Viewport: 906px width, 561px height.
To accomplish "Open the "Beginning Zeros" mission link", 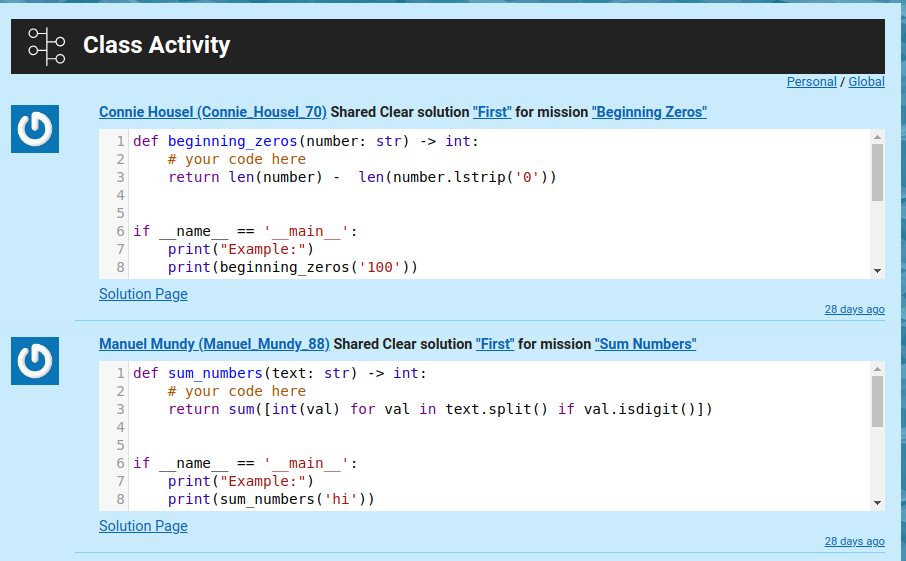I will [649, 112].
